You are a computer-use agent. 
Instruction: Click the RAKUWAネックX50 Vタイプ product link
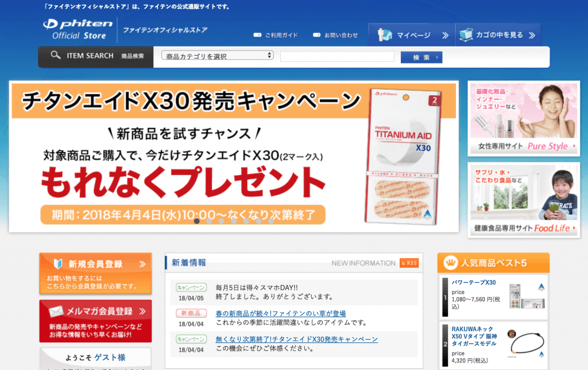pyautogui.click(x=474, y=336)
